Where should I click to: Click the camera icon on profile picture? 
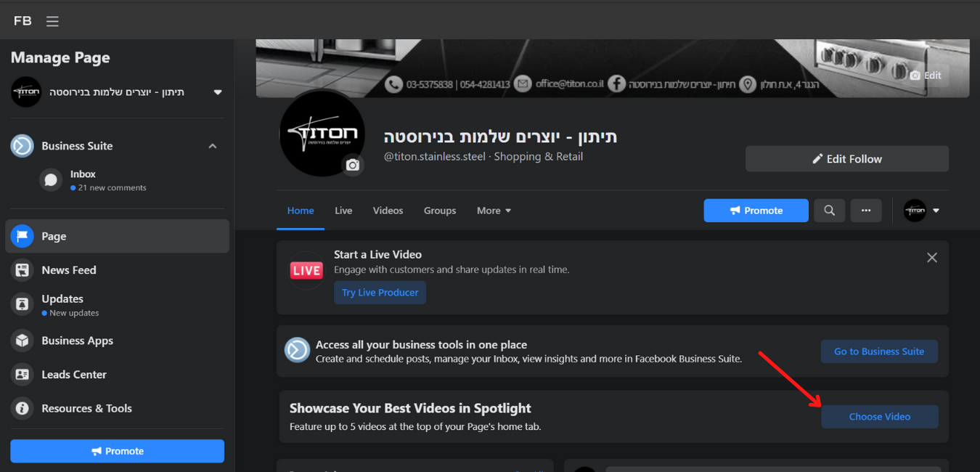(x=353, y=165)
